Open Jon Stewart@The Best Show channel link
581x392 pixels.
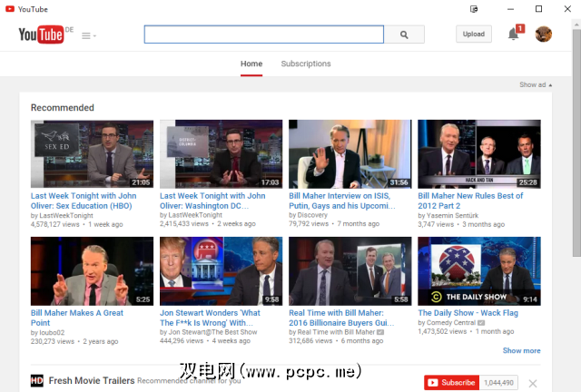tap(212, 332)
